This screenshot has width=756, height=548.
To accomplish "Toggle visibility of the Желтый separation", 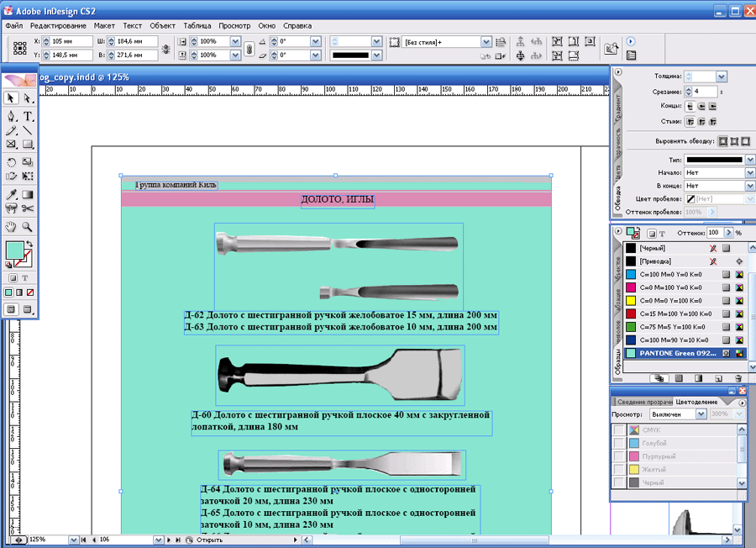I will point(619,469).
